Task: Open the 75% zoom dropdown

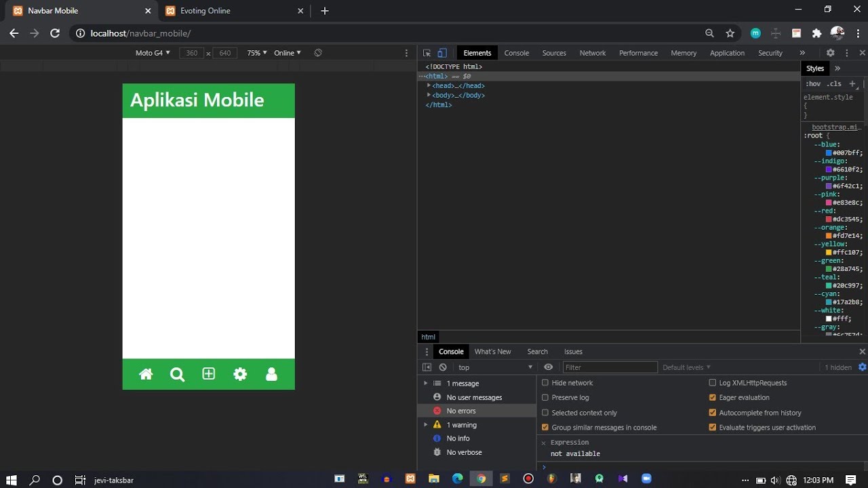Action: 257,53
